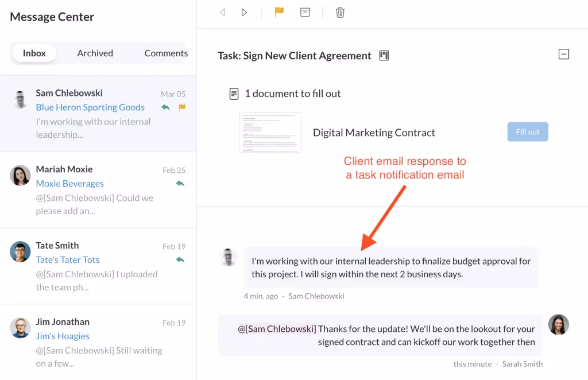Image resolution: width=588 pixels, height=380 pixels.
Task: Click 'Digital Marketing Contract' document name
Action: (x=374, y=133)
